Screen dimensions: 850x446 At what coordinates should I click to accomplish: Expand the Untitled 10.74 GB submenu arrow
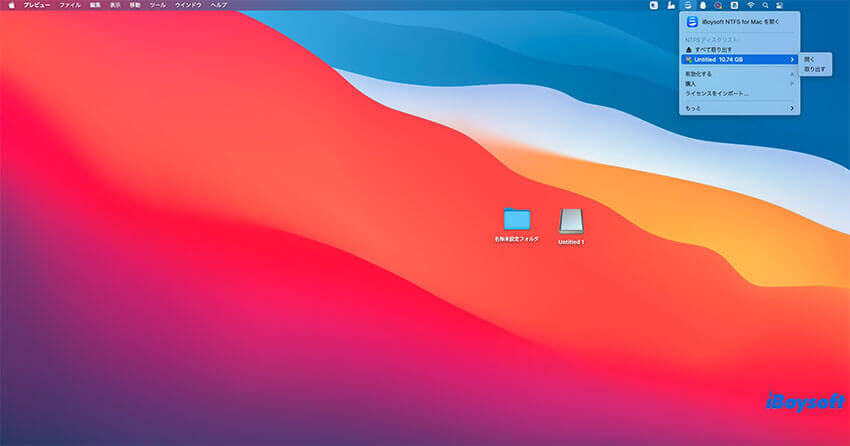pos(793,59)
